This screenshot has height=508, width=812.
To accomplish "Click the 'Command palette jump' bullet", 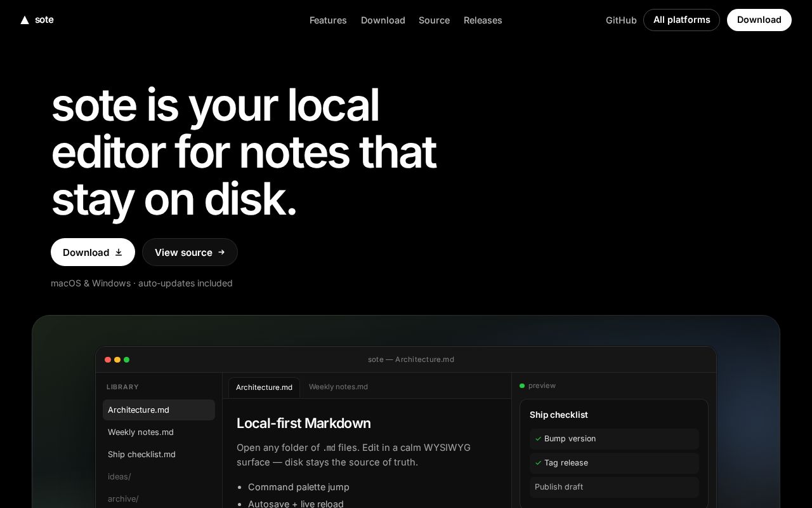I will pos(299,487).
